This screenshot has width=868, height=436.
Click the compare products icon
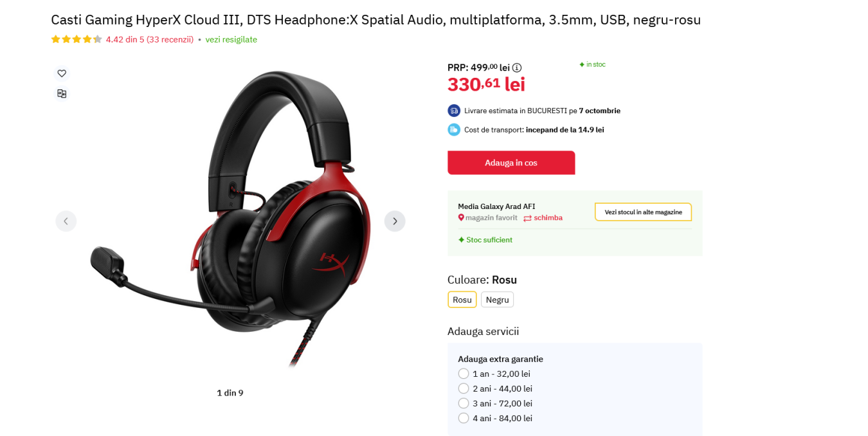point(62,94)
